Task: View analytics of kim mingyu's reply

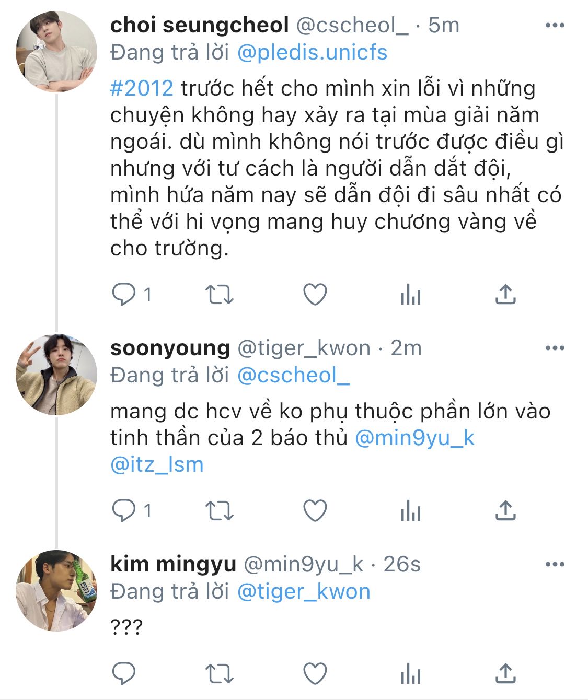Action: (x=411, y=674)
